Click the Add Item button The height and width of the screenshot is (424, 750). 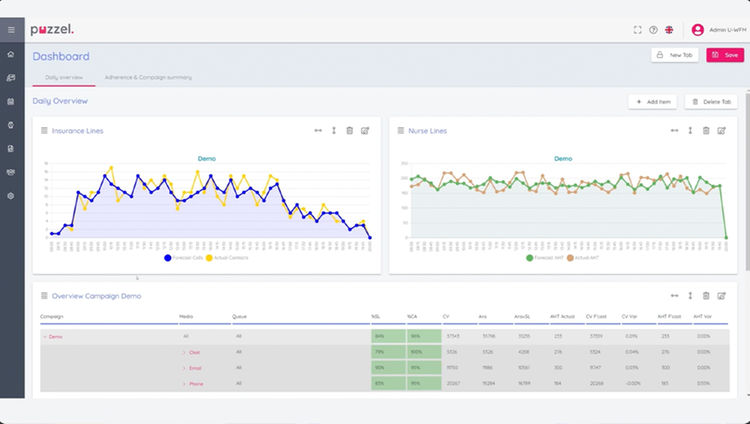point(652,101)
